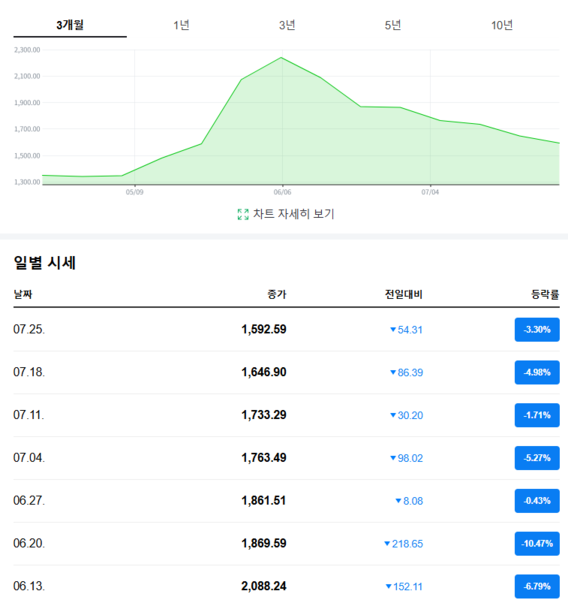Click the -1.71% rate badge
This screenshot has height=600, width=568.
click(537, 415)
